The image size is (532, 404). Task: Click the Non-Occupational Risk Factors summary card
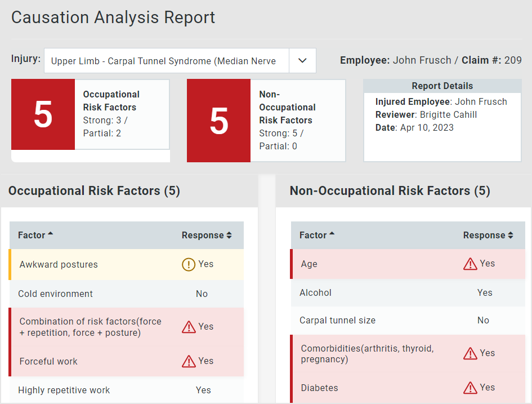click(297, 120)
